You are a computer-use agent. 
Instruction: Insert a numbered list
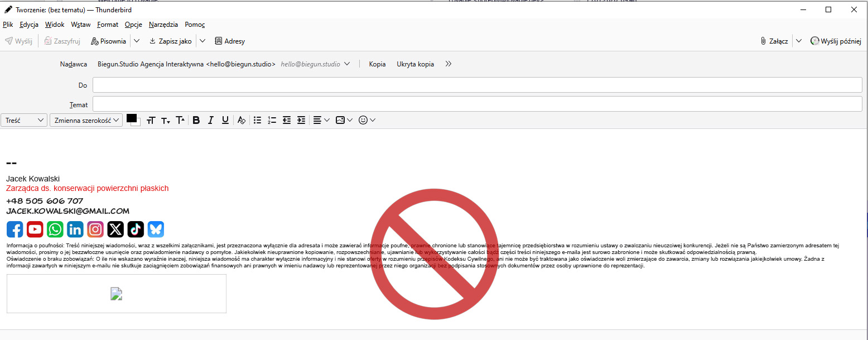tap(272, 120)
